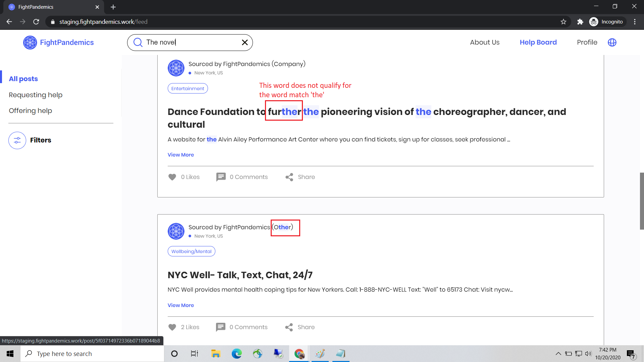
Task: Clear the search field with X
Action: coord(245,42)
